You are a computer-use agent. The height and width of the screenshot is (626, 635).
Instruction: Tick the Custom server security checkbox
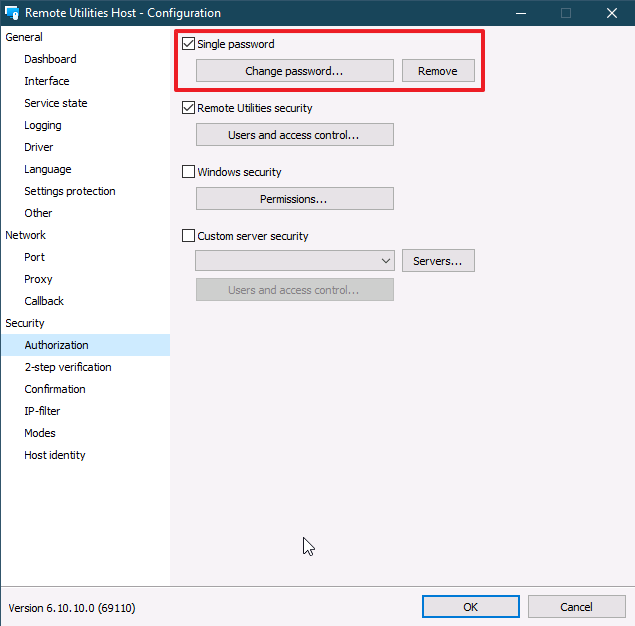pos(188,236)
